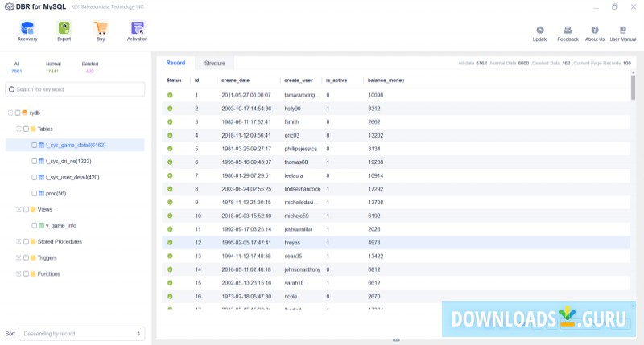This screenshot has height=345, width=644.
Task: Click the t_sys_user_detail table icon
Action: pyautogui.click(x=41, y=177)
